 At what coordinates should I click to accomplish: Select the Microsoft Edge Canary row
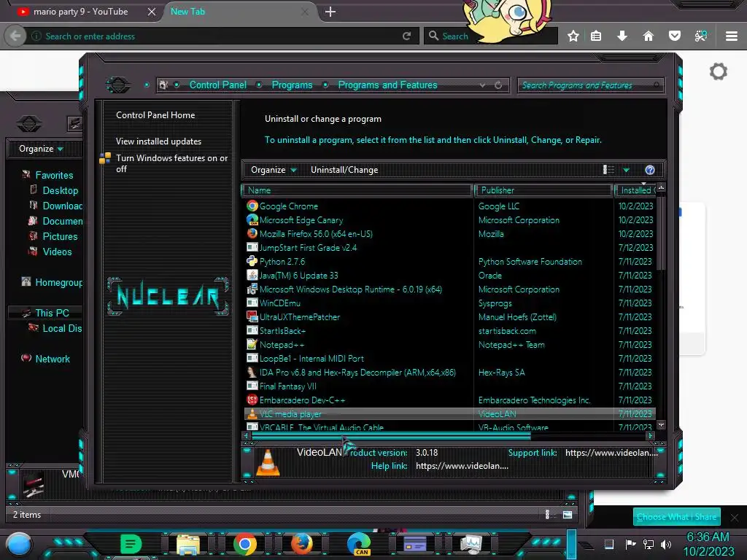click(x=450, y=220)
